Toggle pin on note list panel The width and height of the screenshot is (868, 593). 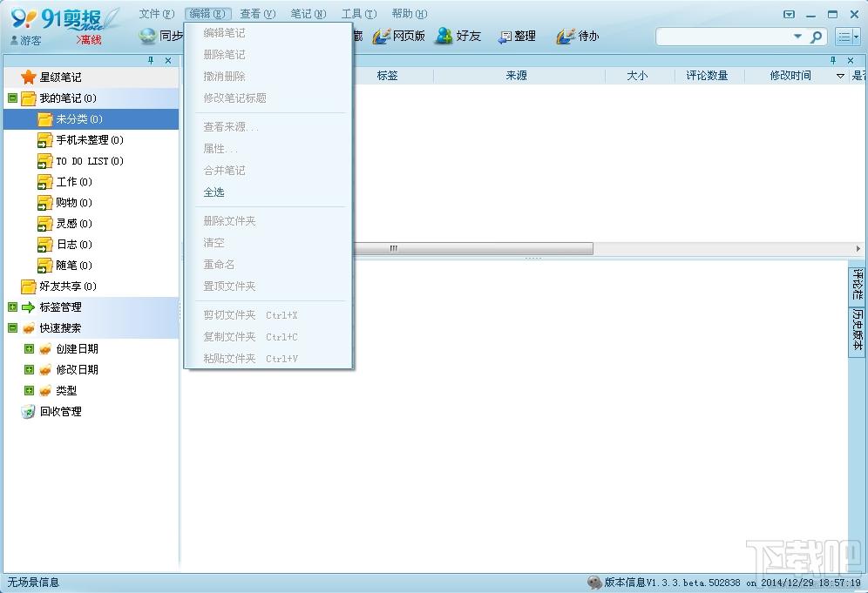coord(833,60)
